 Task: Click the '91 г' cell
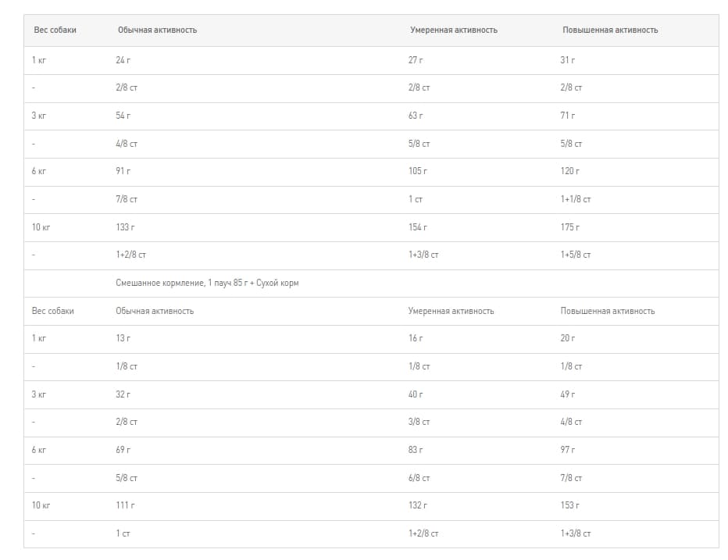click(x=123, y=171)
